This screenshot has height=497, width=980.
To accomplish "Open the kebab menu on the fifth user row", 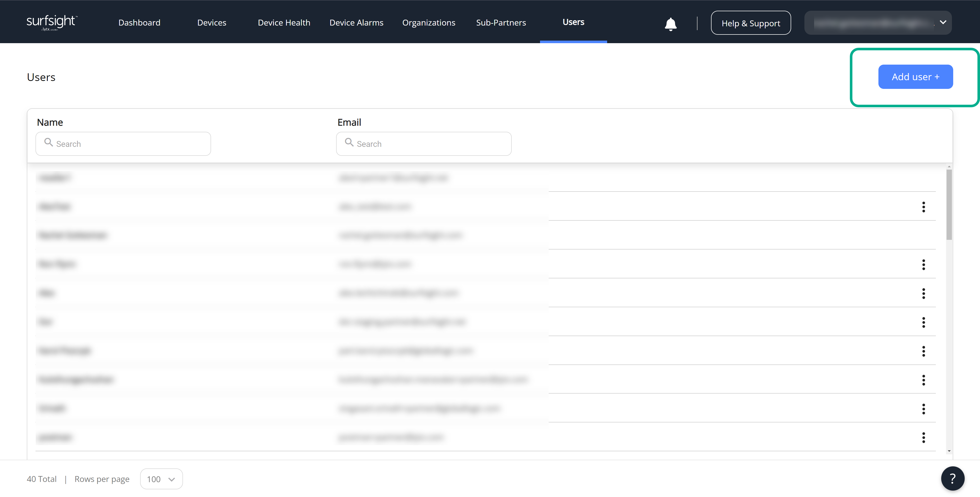I will click(x=923, y=293).
